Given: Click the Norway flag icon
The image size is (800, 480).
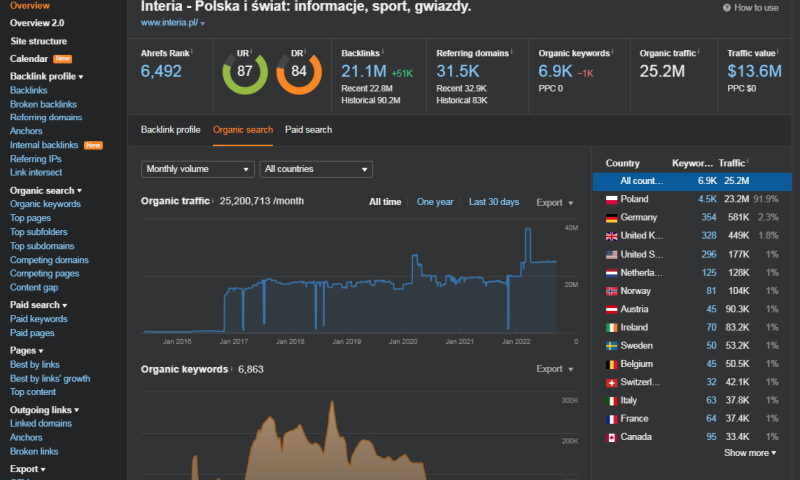Looking at the screenshot, I should [611, 291].
